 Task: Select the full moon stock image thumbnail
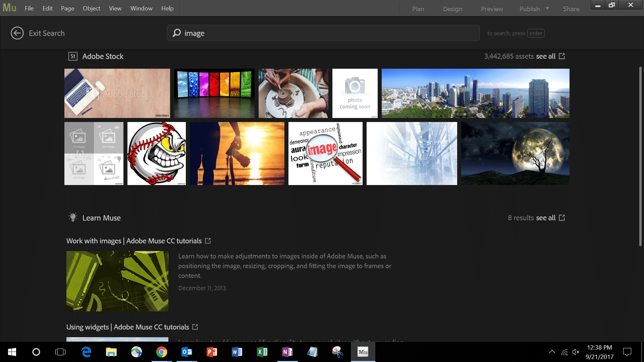(x=515, y=153)
